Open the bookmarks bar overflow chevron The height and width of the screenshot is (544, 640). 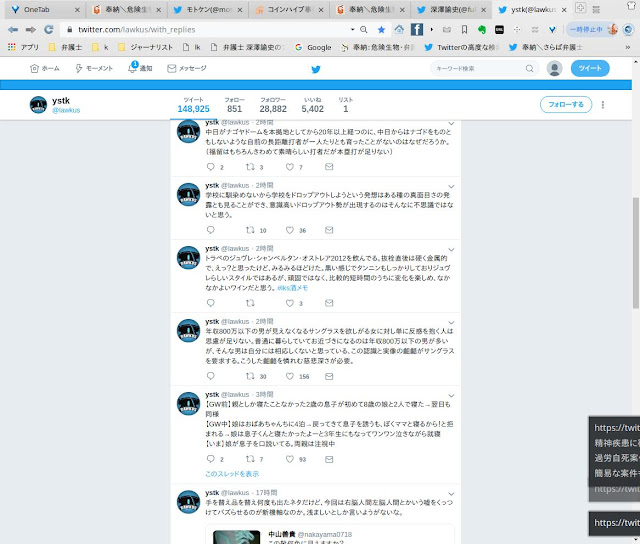627,47
